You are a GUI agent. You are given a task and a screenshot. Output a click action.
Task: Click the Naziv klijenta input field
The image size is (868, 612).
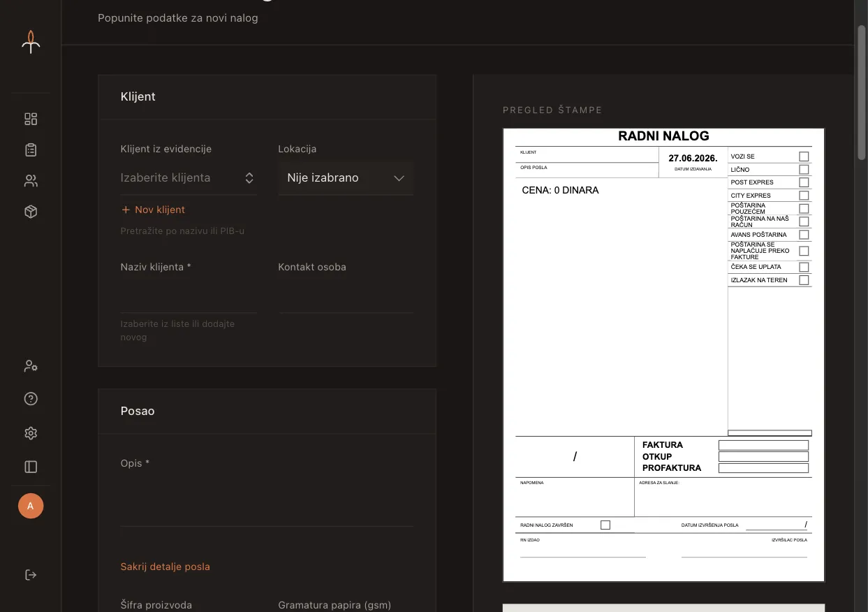tap(189, 296)
